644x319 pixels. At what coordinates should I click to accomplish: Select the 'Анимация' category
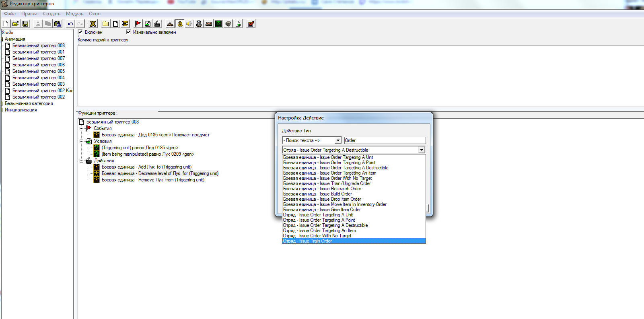15,39
